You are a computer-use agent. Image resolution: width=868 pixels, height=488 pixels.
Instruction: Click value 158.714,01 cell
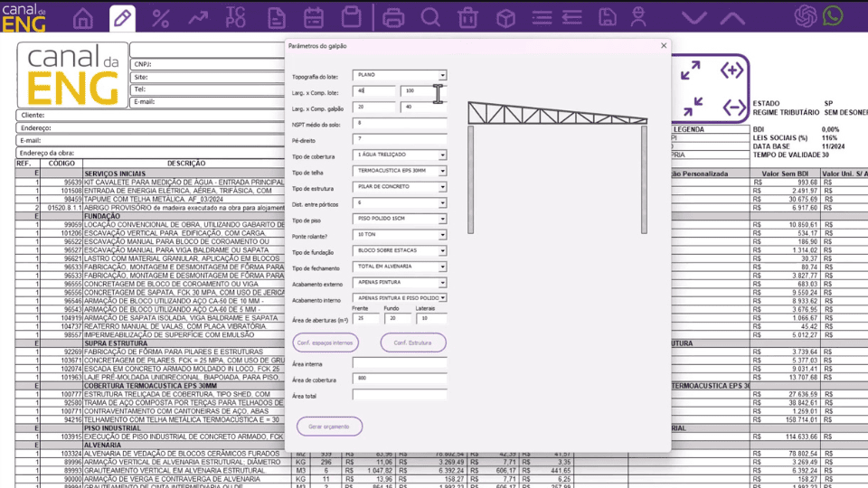tap(786, 420)
